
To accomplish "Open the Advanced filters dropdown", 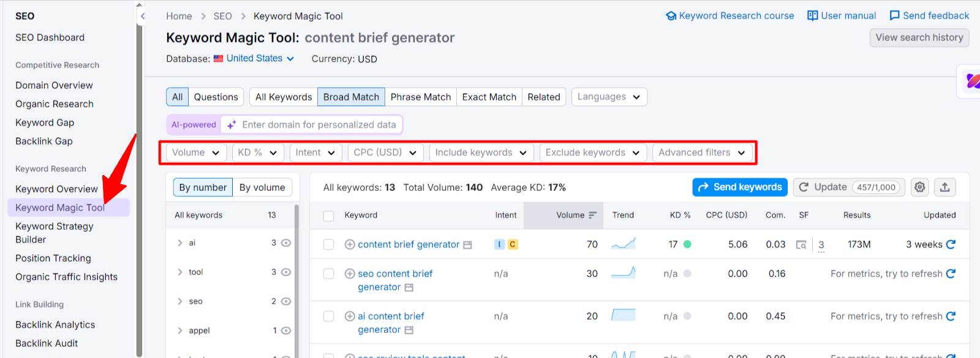I will coord(702,152).
